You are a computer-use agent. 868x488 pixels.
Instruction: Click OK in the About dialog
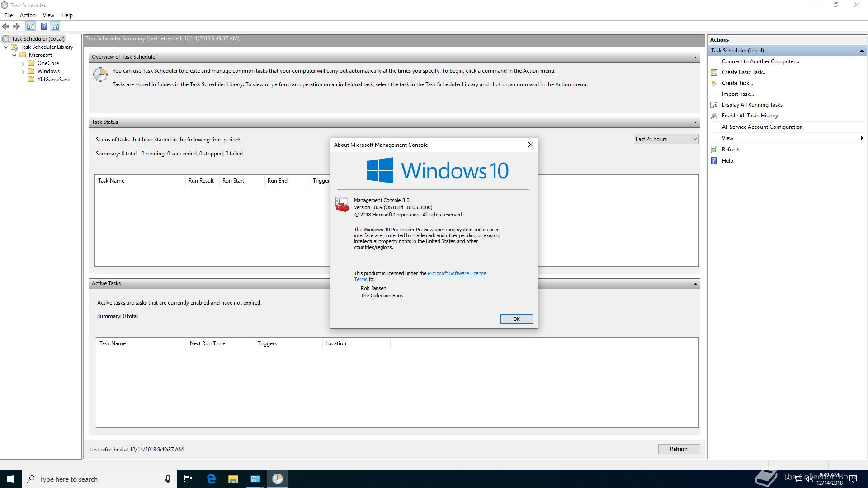click(x=517, y=319)
